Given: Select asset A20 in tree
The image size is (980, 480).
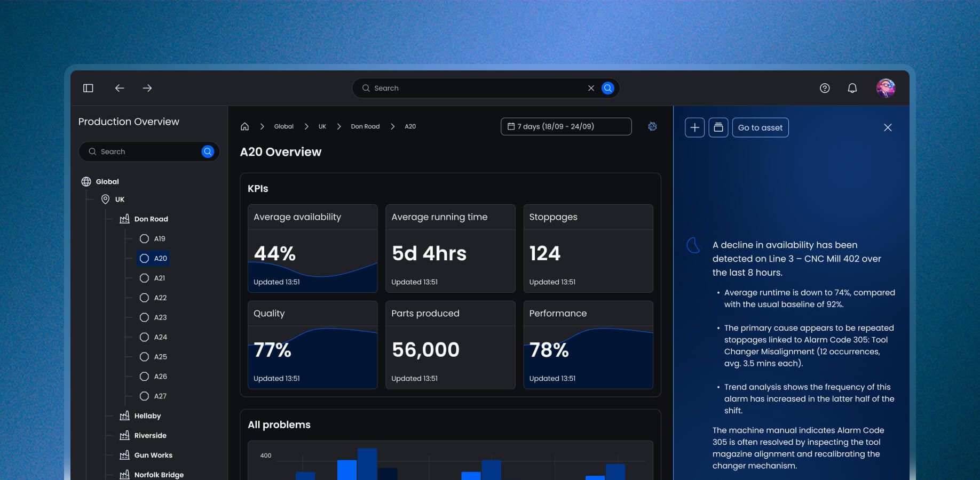Looking at the screenshot, I should click(x=153, y=258).
